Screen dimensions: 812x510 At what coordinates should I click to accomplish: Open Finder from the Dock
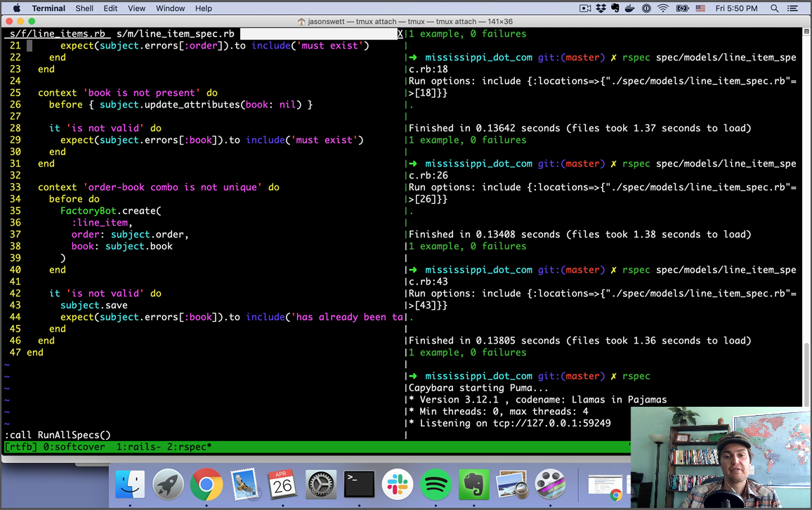pyautogui.click(x=129, y=484)
